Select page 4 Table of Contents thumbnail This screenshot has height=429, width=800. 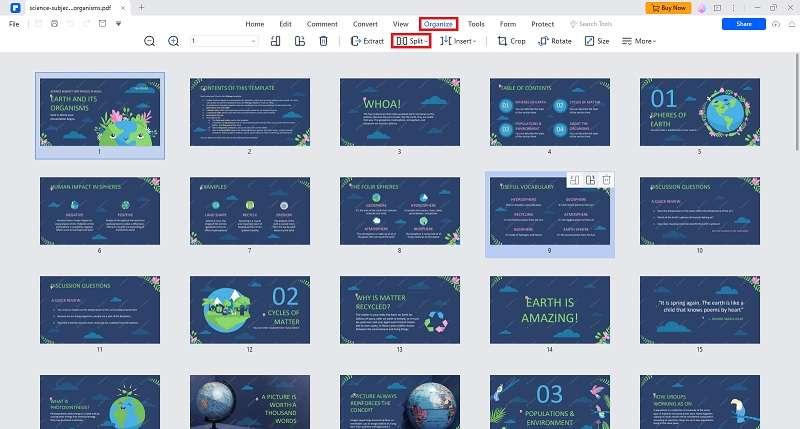tap(550, 112)
